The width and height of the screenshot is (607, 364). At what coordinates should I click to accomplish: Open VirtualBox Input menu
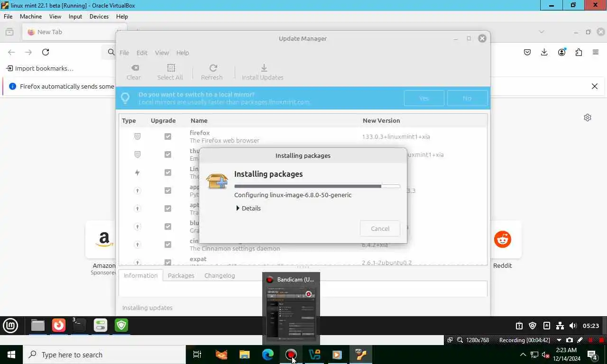[75, 16]
